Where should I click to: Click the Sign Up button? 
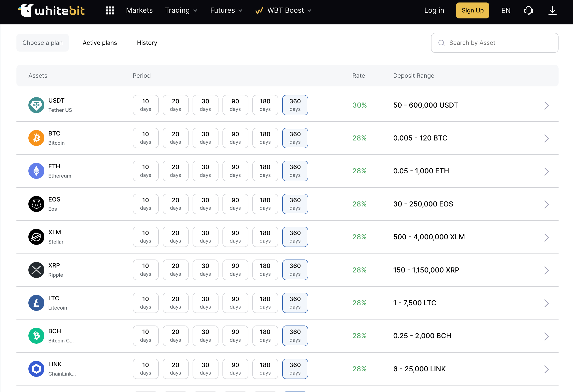[473, 10]
